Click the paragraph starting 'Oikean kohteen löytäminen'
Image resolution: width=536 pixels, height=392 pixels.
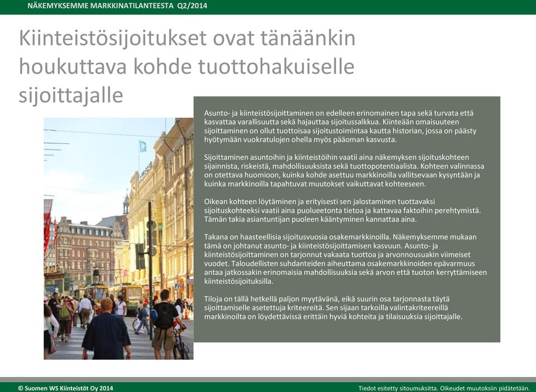(x=342, y=211)
